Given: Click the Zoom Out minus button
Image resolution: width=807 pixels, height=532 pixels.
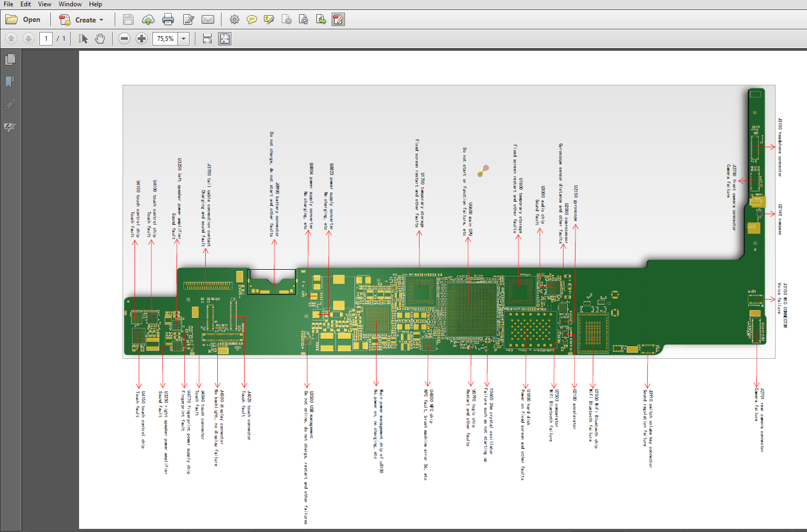Looking at the screenshot, I should [124, 39].
